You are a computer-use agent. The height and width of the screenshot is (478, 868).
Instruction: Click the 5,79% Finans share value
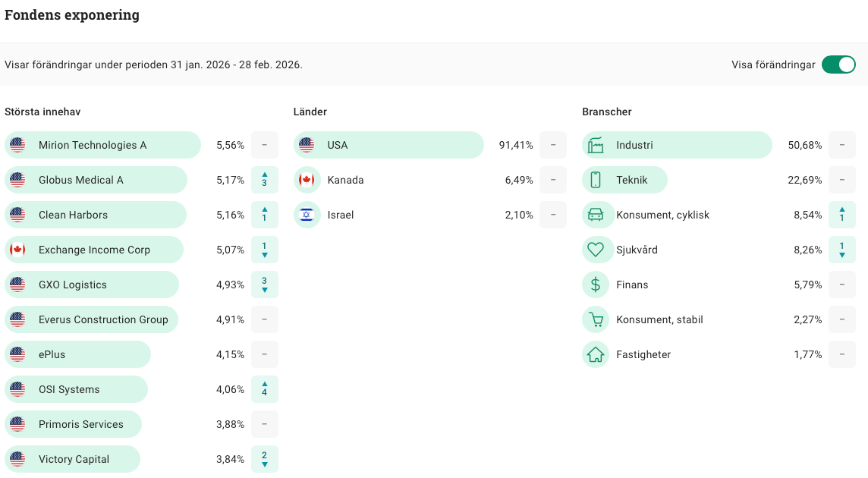[x=807, y=285]
